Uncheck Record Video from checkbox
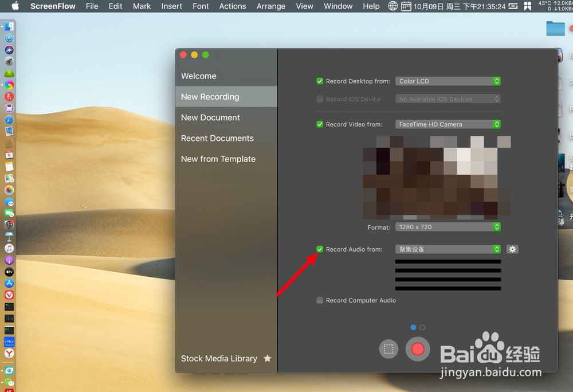The height and width of the screenshot is (392, 573). click(x=320, y=124)
